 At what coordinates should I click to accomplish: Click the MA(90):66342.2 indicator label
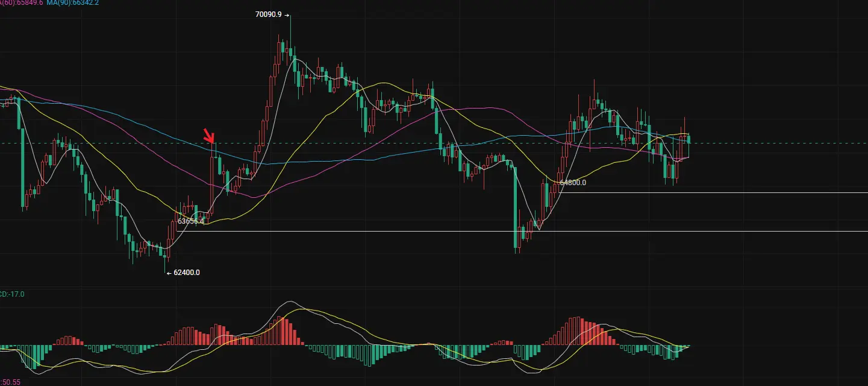pos(72,3)
